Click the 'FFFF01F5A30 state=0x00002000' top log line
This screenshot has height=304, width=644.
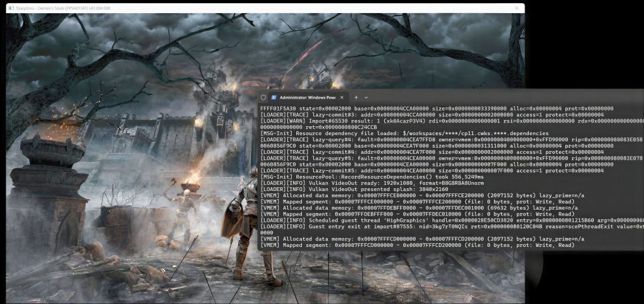(437, 109)
